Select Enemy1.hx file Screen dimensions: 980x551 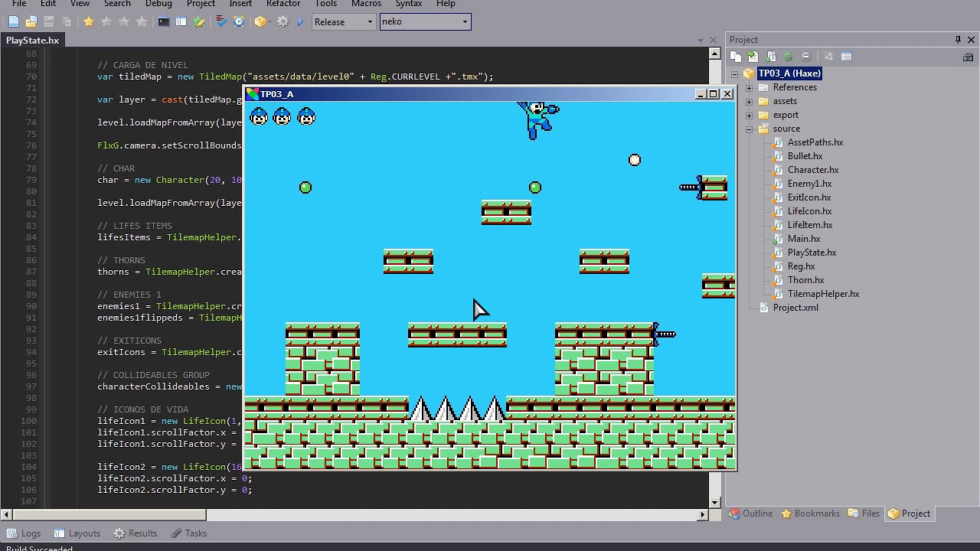pyautogui.click(x=809, y=184)
